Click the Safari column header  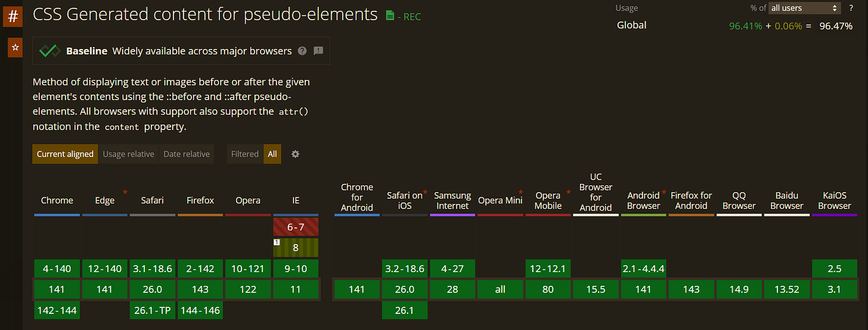click(153, 201)
